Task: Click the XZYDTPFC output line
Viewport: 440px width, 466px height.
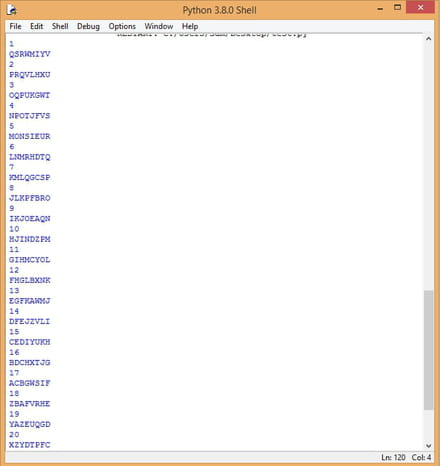Action: point(30,445)
